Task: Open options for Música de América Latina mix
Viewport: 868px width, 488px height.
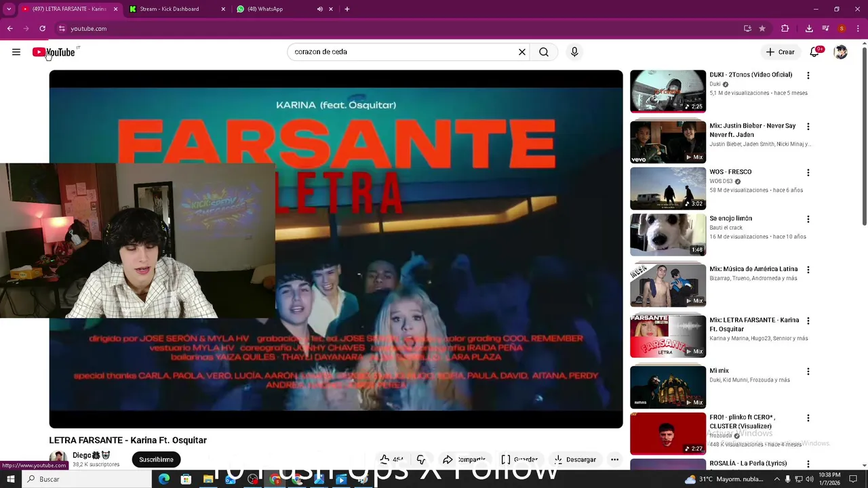Action: (808, 270)
